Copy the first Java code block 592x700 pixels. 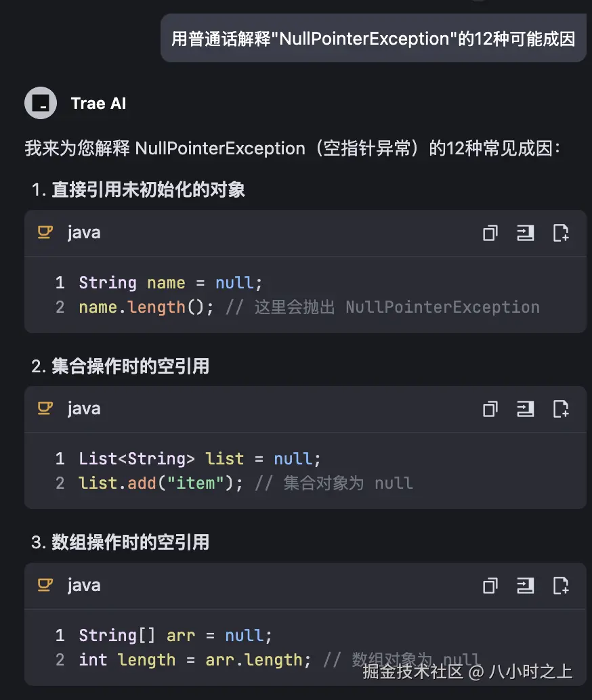[x=490, y=233]
